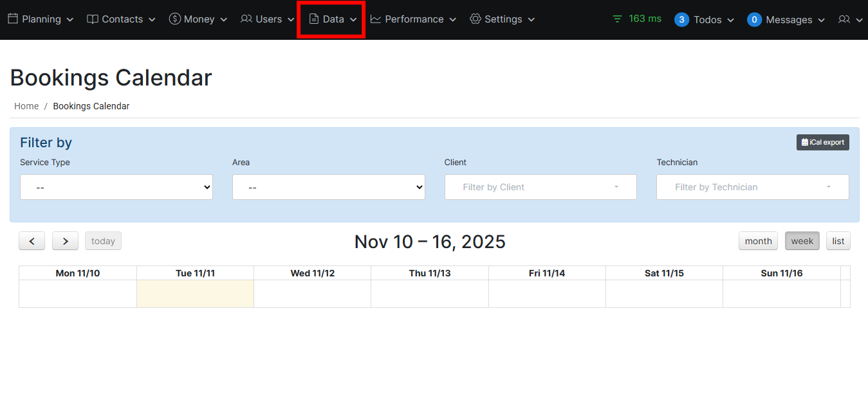Open the Users menu

(268, 19)
